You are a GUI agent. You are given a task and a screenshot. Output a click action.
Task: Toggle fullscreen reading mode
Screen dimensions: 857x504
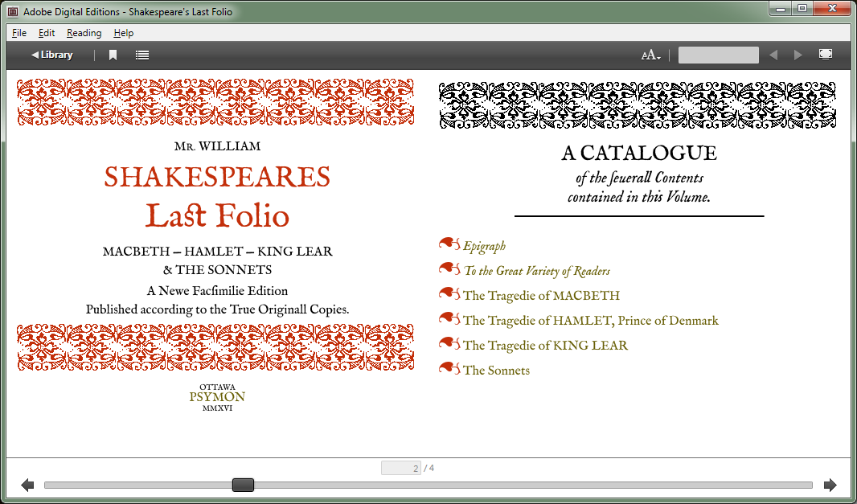pos(826,54)
